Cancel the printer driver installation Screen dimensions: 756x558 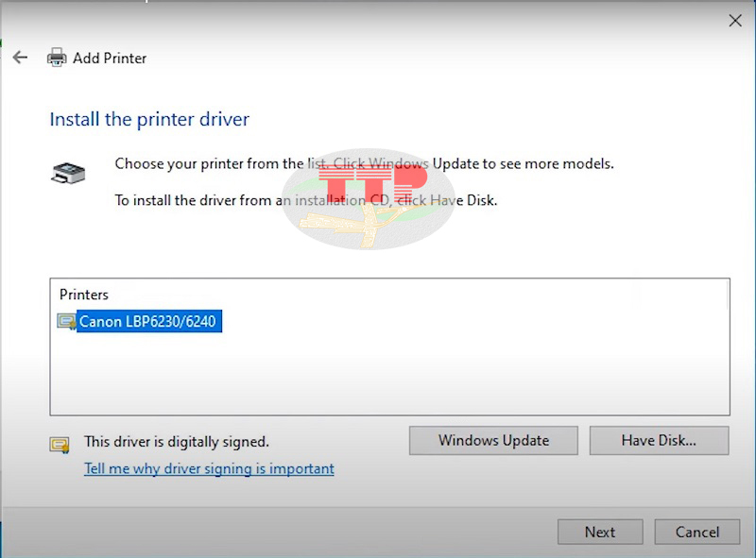click(x=696, y=532)
